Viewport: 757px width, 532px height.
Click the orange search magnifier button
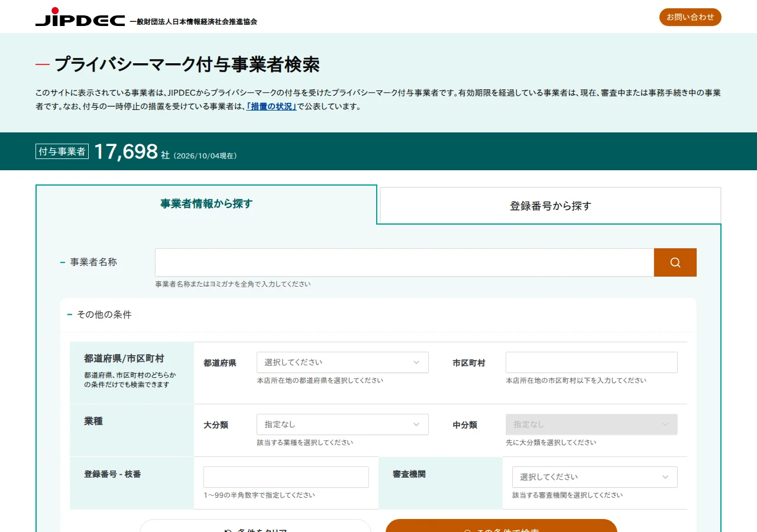click(675, 262)
